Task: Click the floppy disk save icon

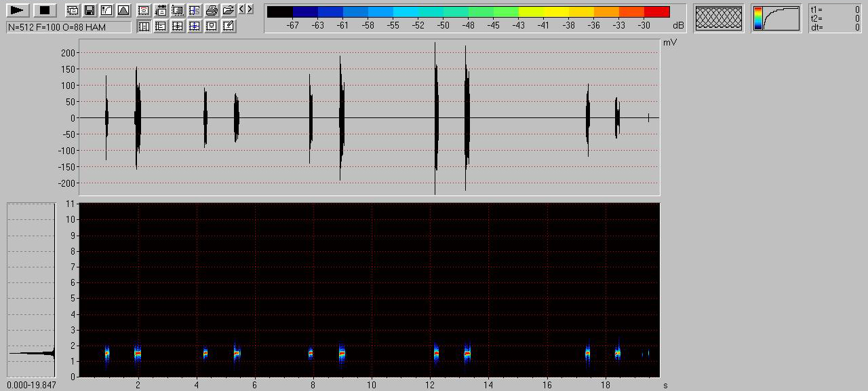Action: pos(89,10)
